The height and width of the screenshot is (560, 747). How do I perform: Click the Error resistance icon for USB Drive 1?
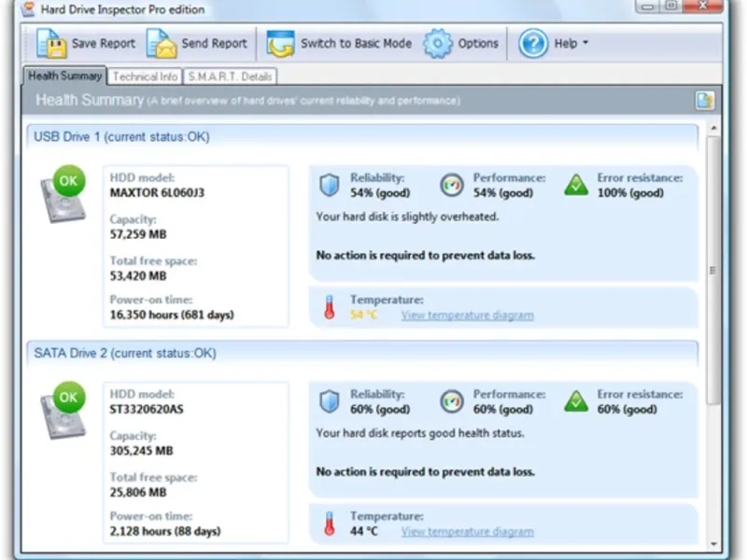tap(576, 185)
